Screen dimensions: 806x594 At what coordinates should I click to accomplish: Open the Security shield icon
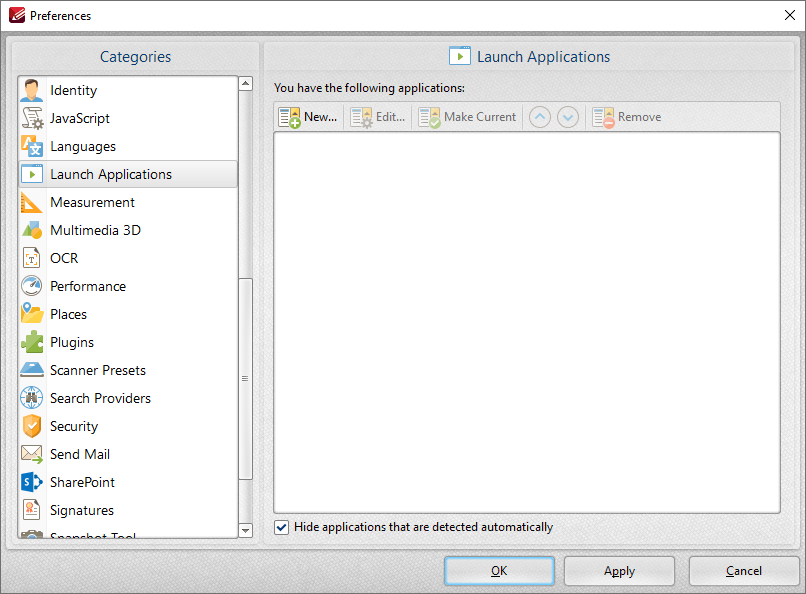tap(30, 426)
